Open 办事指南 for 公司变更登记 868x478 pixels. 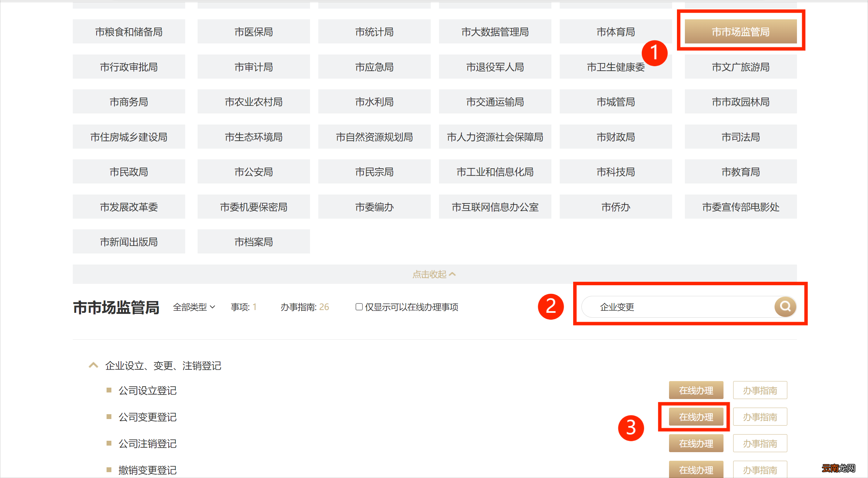point(760,417)
